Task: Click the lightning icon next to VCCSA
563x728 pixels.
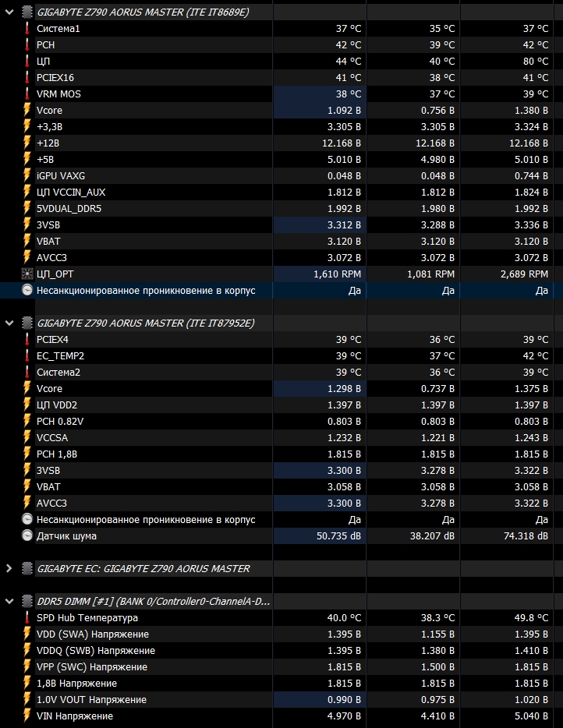Action: tap(27, 437)
